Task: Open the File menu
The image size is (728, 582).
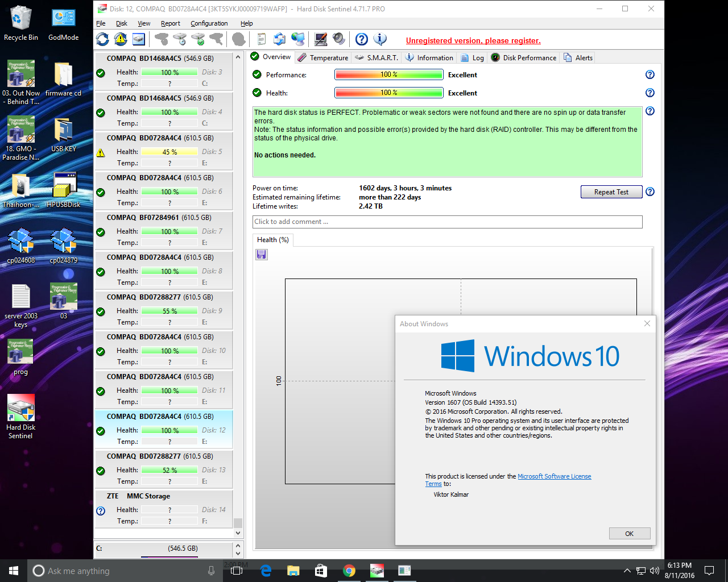Action: [x=101, y=23]
